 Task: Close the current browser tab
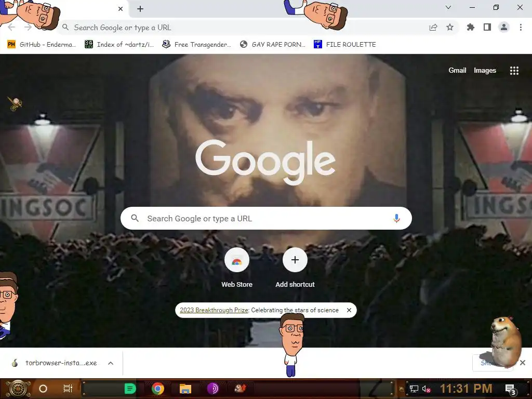[x=121, y=9]
